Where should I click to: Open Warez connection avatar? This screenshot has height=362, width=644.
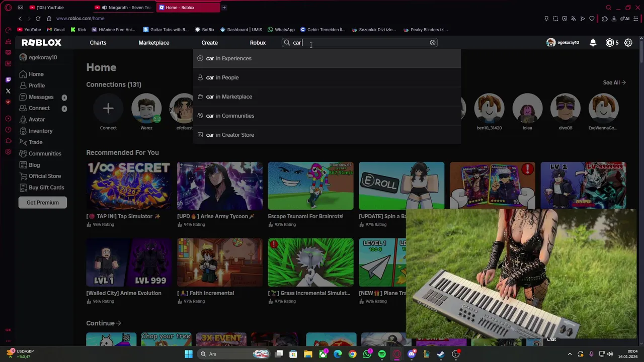click(146, 108)
